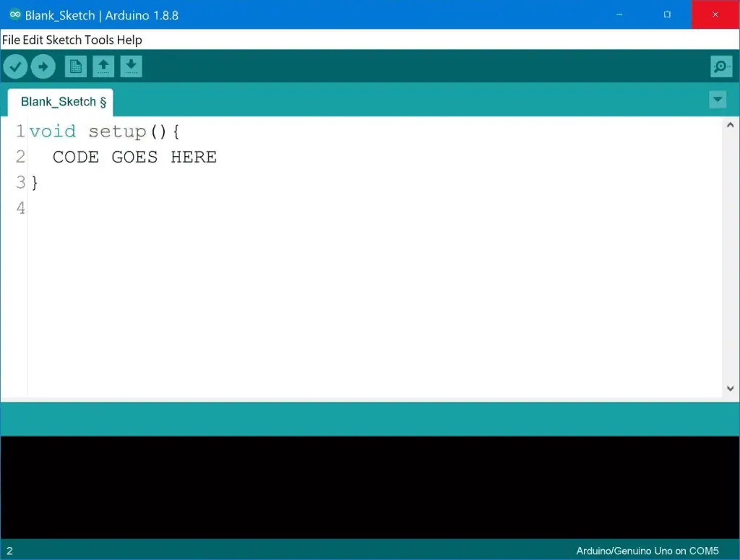The image size is (740, 560).
Task: Open the Tools menu
Action: point(100,40)
